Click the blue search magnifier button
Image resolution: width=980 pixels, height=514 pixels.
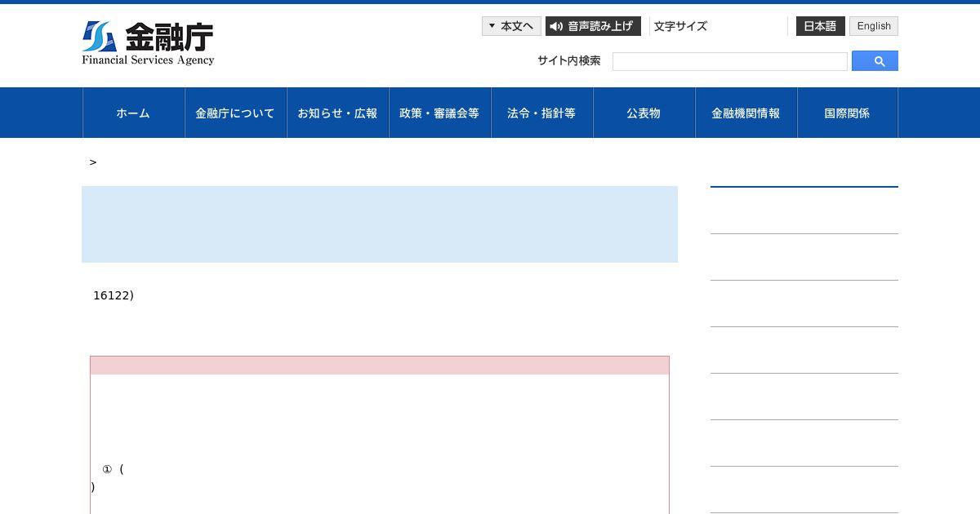[x=875, y=61]
